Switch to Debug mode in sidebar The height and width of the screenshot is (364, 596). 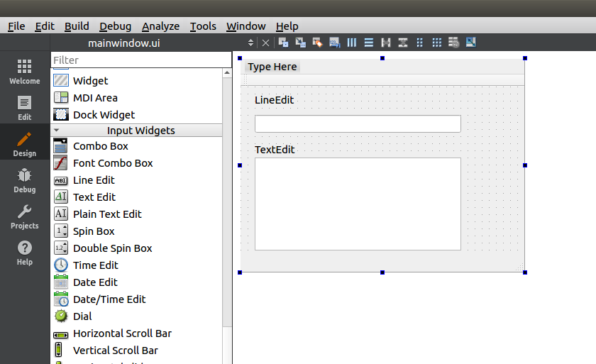[x=25, y=181]
